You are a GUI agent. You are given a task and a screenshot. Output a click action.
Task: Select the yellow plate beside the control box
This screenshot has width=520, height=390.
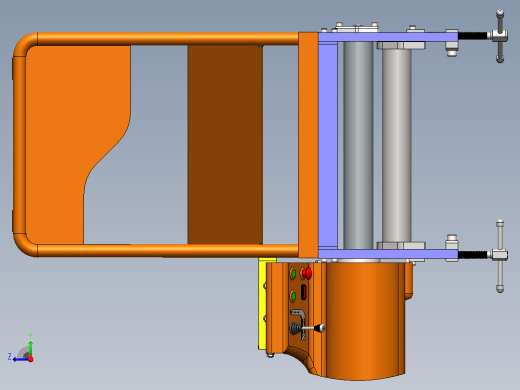(262, 303)
